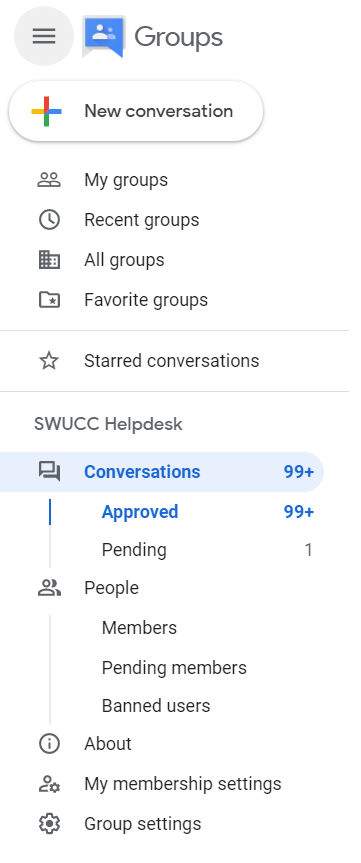
Task: Click the My groups people icon
Action: tap(49, 180)
